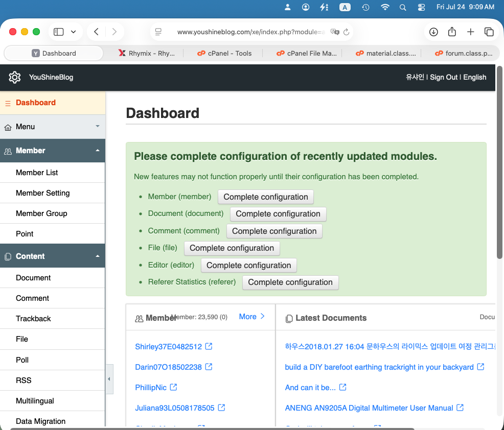Toggle the Safari sidebar button

[58, 32]
